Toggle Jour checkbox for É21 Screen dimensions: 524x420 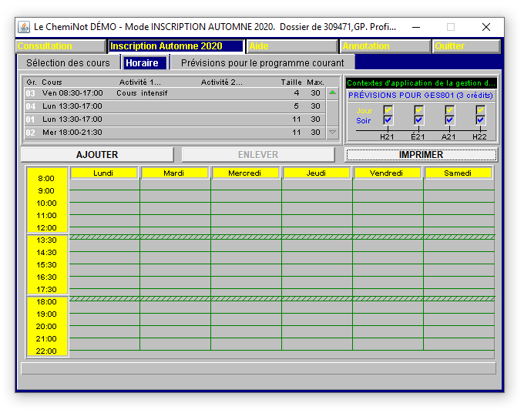[418, 109]
